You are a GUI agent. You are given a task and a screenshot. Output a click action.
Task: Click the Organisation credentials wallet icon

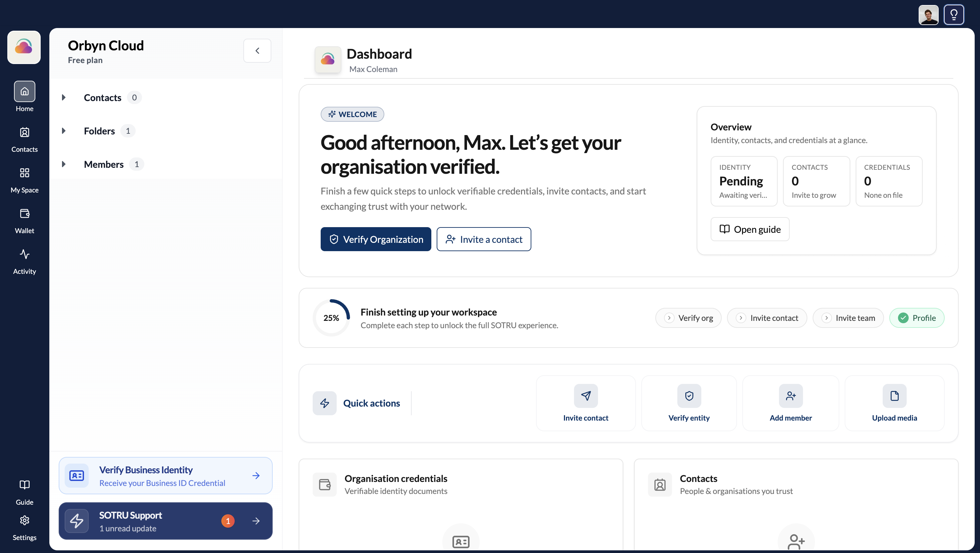325,485
